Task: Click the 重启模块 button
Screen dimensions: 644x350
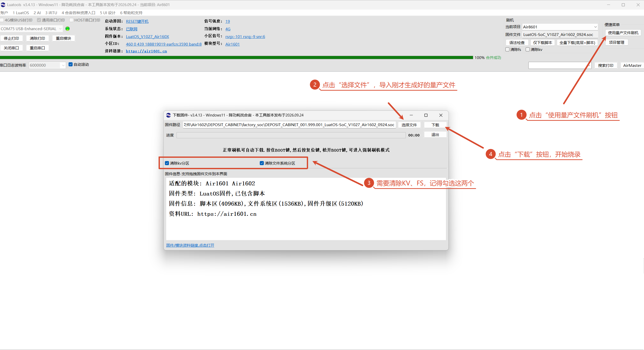Action: 63,38
